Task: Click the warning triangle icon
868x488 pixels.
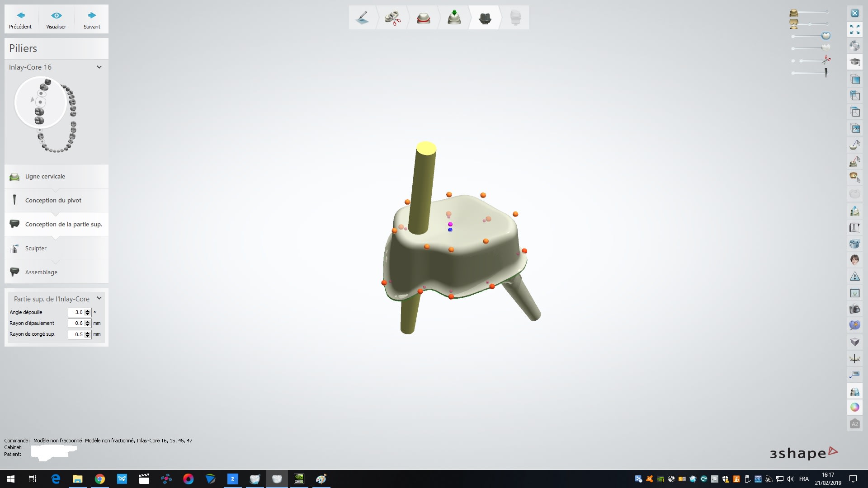Action: click(854, 276)
